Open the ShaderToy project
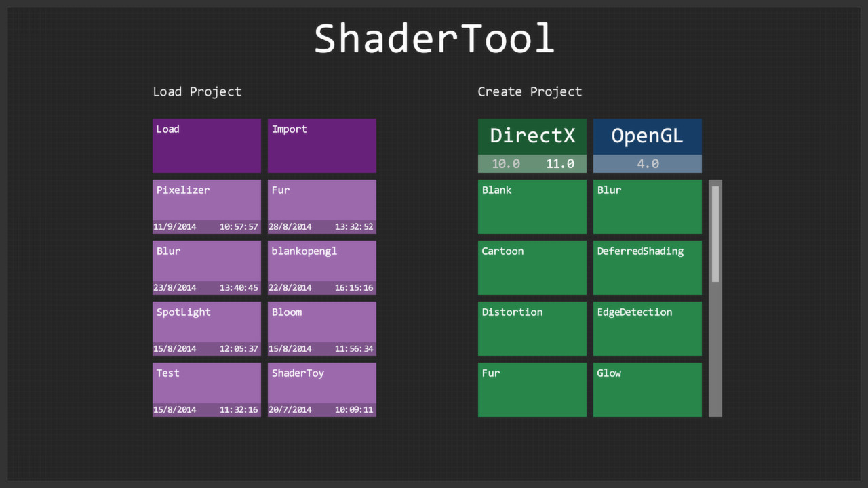Screen dimensions: 868x488 (x=321, y=386)
